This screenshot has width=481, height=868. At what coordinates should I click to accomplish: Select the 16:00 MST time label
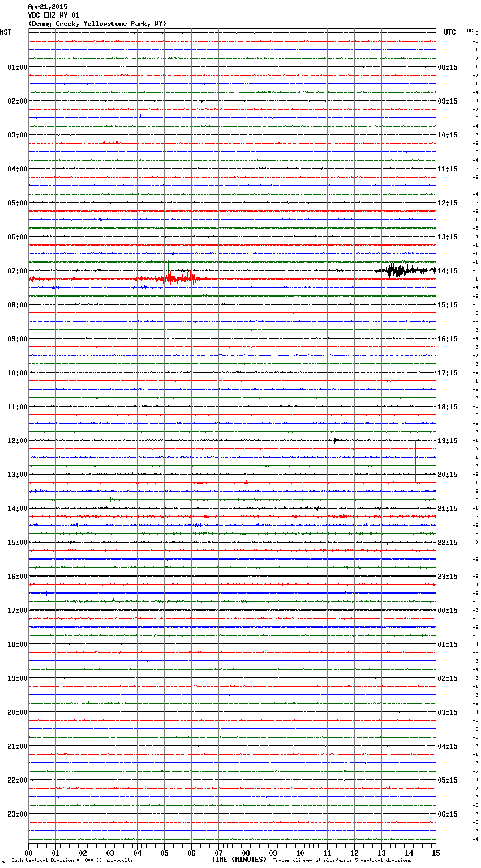[18, 577]
